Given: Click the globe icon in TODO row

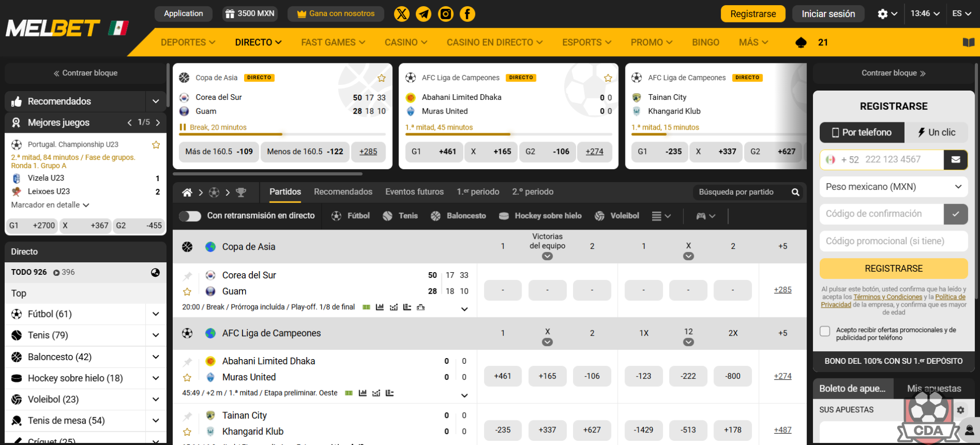Looking at the screenshot, I should click(155, 272).
